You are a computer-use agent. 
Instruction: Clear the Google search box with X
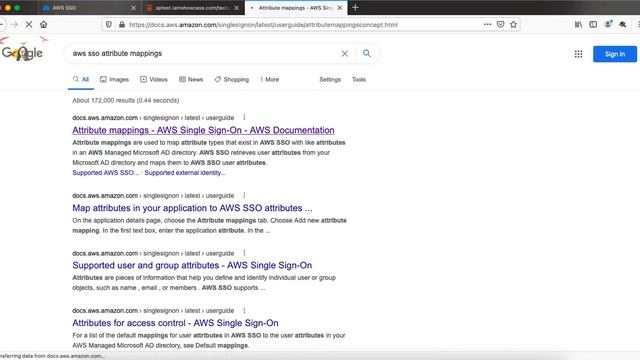(344, 53)
